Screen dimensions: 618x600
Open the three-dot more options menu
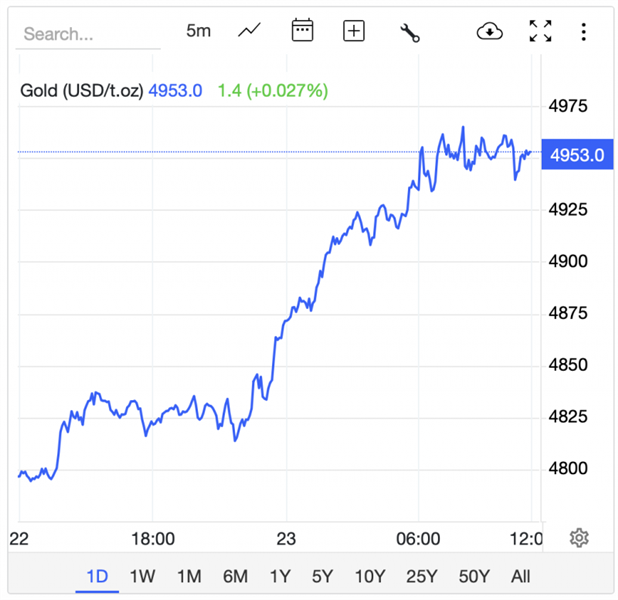(584, 31)
